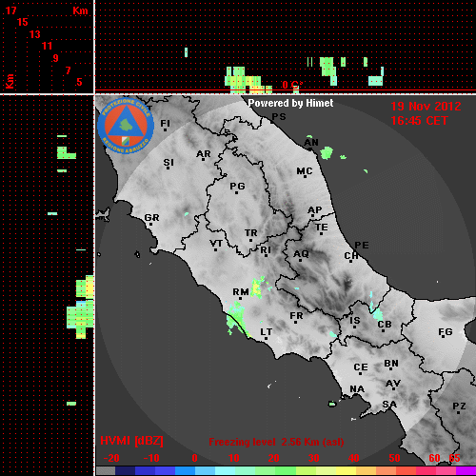This screenshot has width=476, height=476.
Task: Select the FG city marker
Action: tap(444, 336)
